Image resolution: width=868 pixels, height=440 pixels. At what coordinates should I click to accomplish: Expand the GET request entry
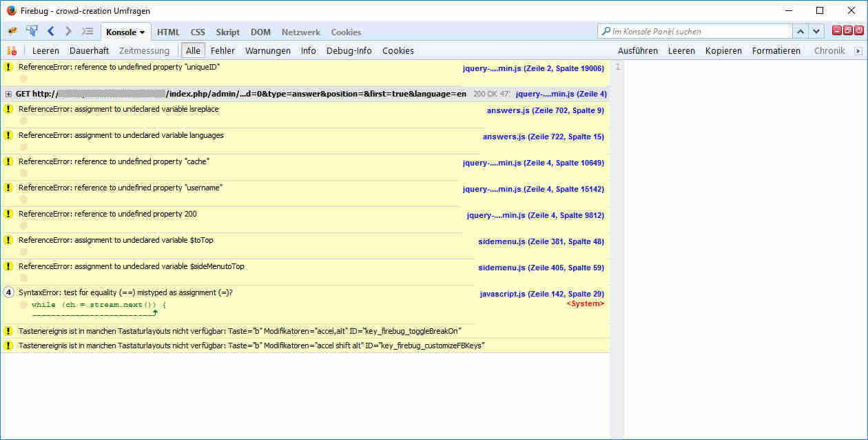(x=8, y=94)
